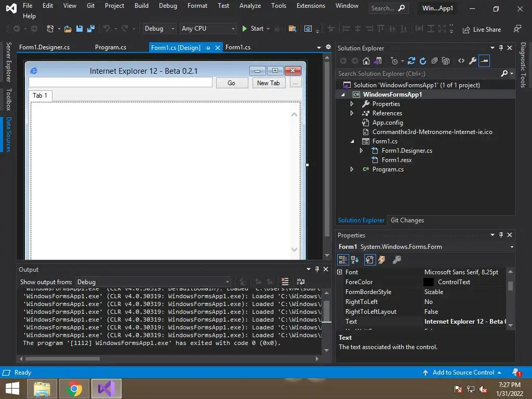
Task: Switch to the Program.cs tab
Action: coord(111,47)
